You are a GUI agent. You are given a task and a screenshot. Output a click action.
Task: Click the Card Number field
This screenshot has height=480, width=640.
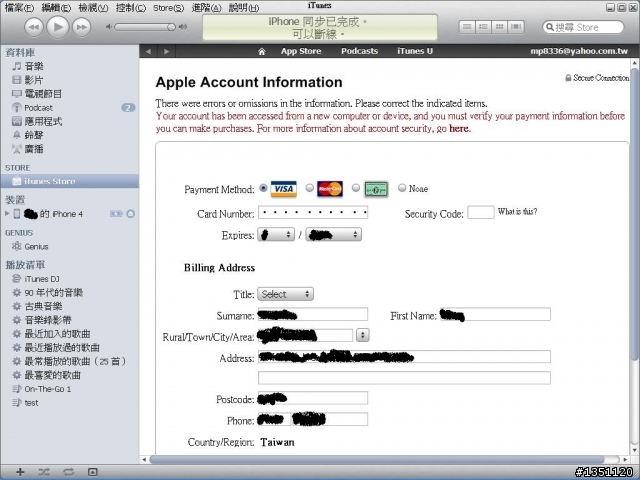[313, 213]
